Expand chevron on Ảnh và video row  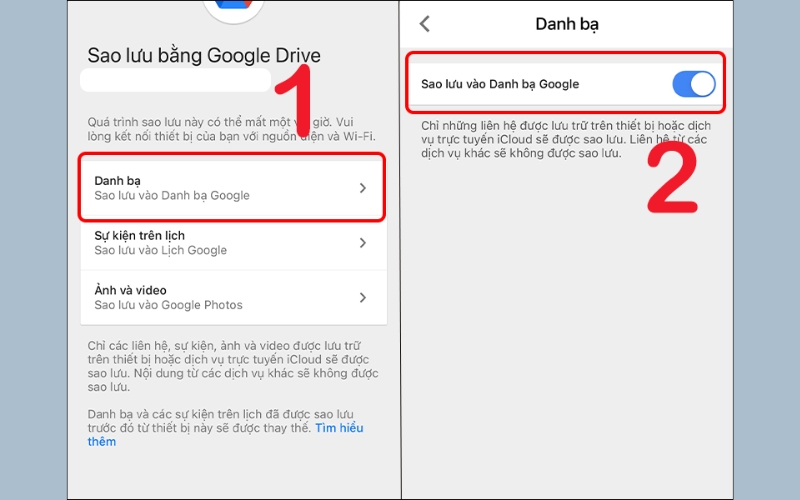(363, 297)
